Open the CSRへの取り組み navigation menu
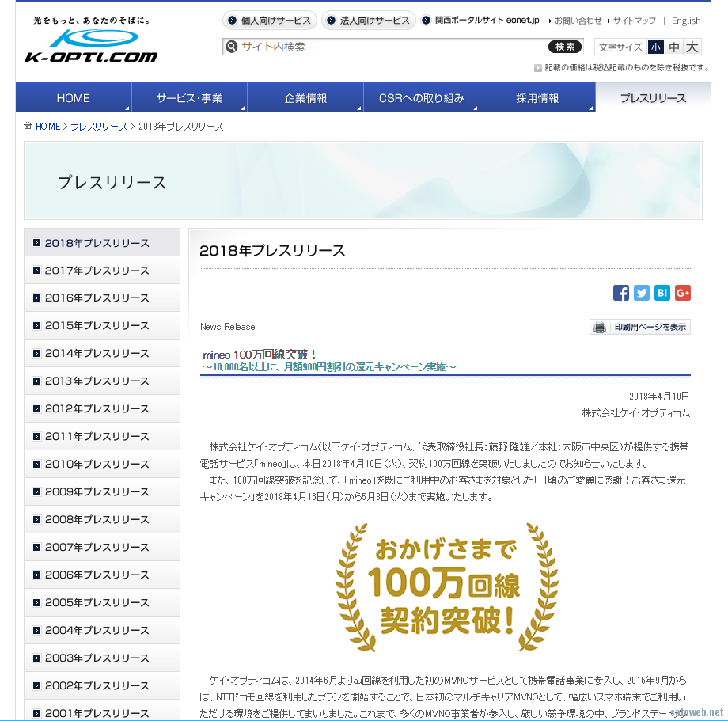Screen dimensions: 728x721 [422, 98]
